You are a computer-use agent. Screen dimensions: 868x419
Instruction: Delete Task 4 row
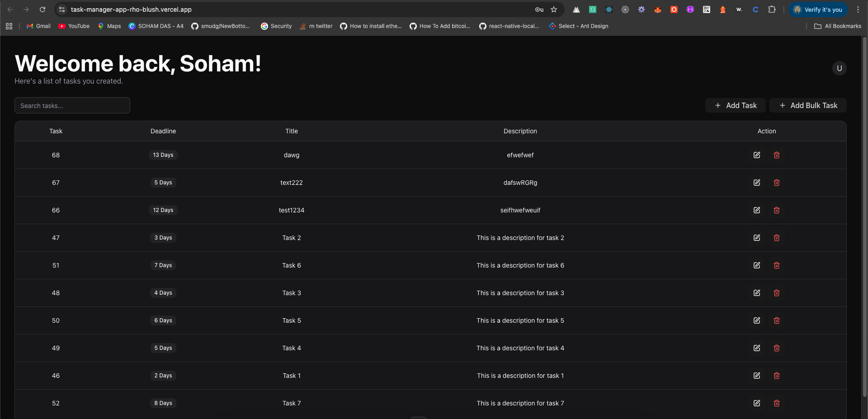(777, 348)
